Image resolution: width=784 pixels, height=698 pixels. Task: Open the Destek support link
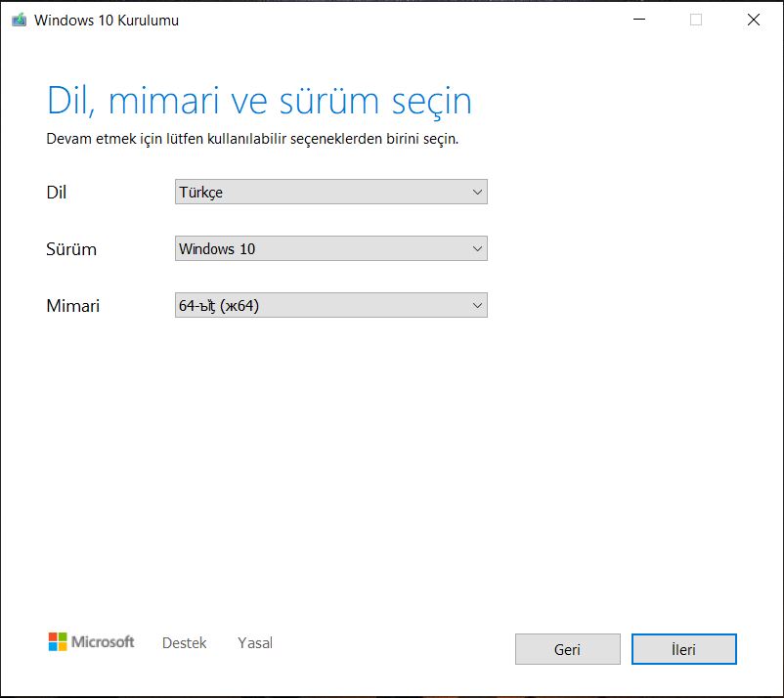coord(184,643)
